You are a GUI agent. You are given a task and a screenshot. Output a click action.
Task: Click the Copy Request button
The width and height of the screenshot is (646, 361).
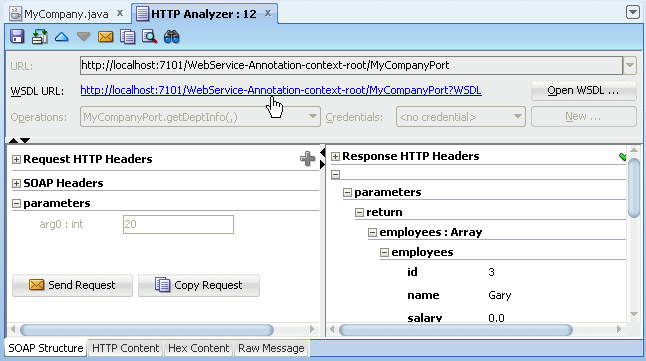click(x=199, y=285)
